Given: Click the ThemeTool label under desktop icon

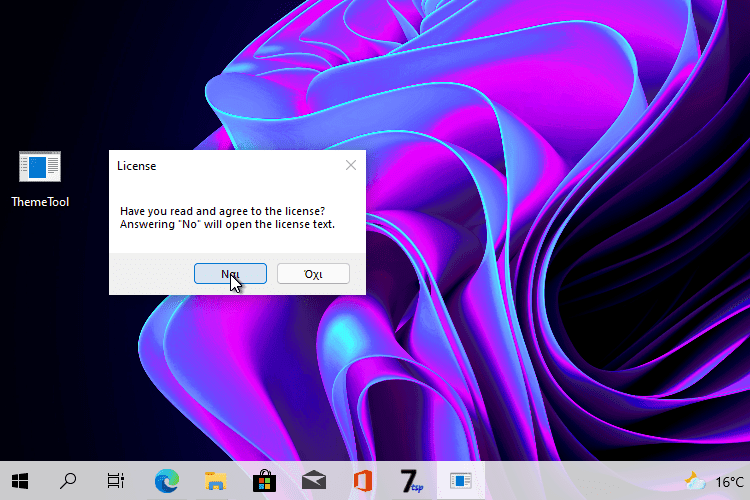Looking at the screenshot, I should click(40, 202).
